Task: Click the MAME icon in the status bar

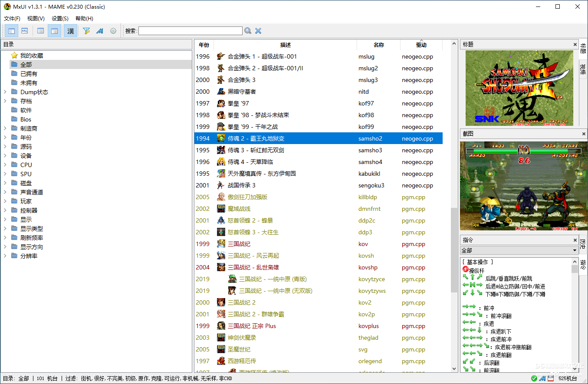Action: point(542,378)
